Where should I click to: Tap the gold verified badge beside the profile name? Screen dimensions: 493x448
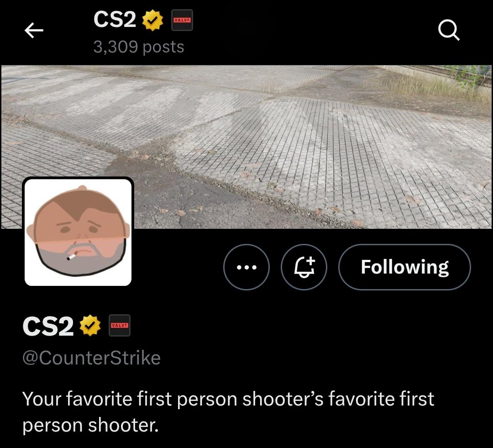90,325
